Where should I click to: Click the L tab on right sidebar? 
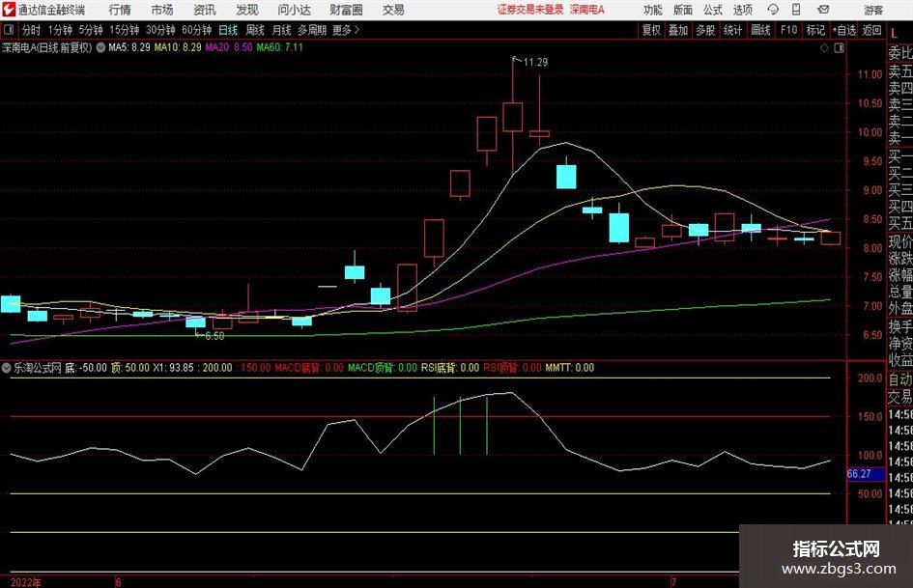tap(895, 34)
